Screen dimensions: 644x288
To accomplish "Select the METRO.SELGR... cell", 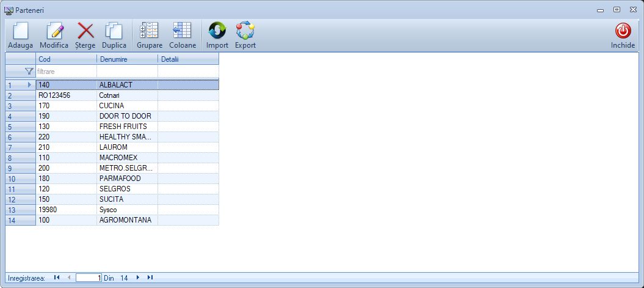I will tap(128, 168).
